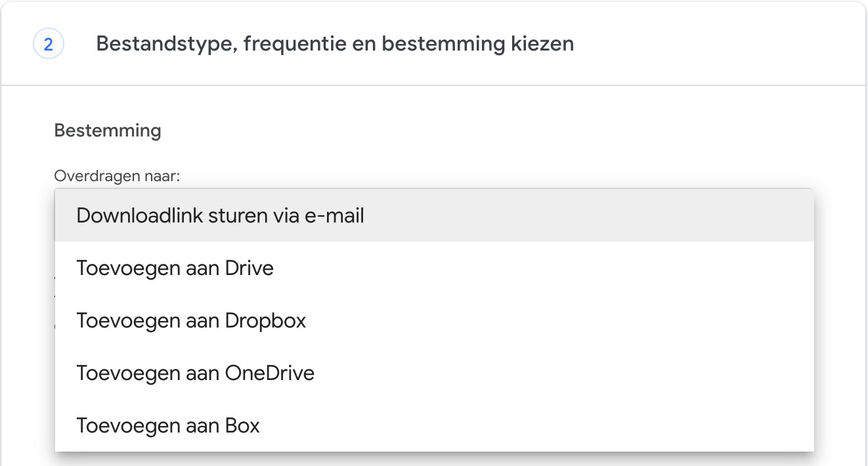Click the "Bestemming" section label

click(108, 131)
